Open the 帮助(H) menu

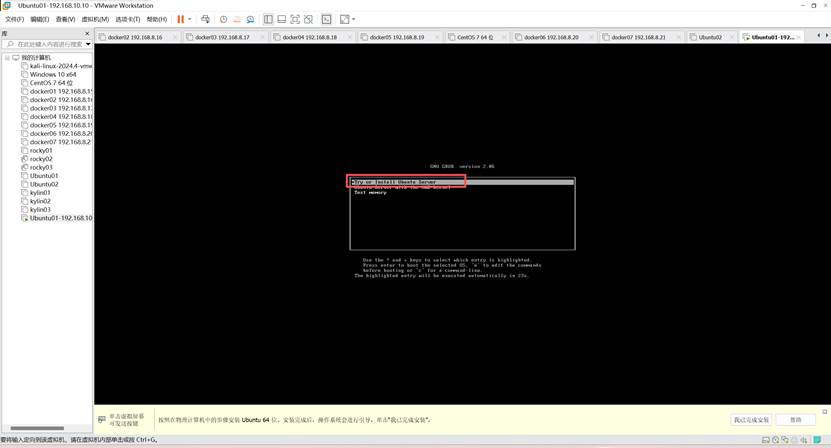pos(157,19)
